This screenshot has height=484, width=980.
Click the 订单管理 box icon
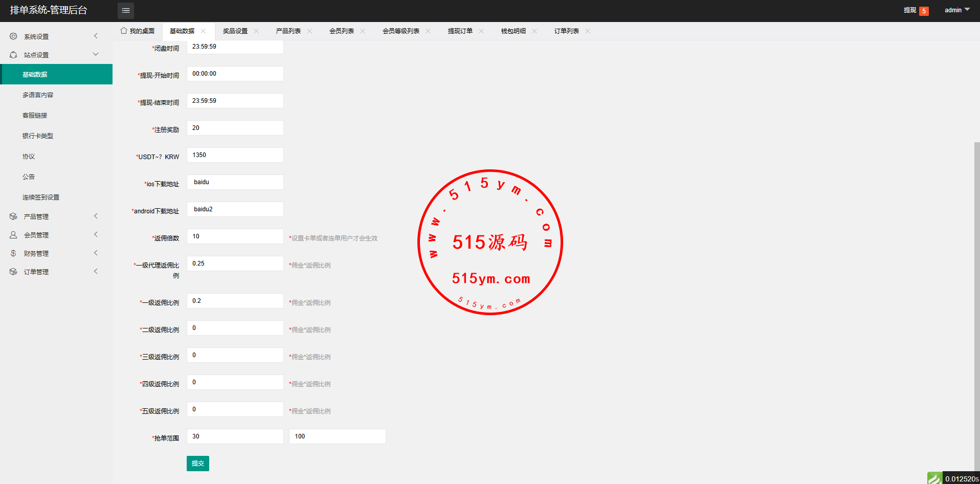[13, 272]
